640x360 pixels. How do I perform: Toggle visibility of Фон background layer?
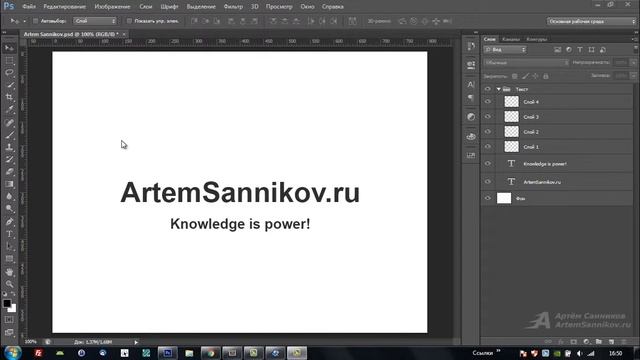(488, 198)
